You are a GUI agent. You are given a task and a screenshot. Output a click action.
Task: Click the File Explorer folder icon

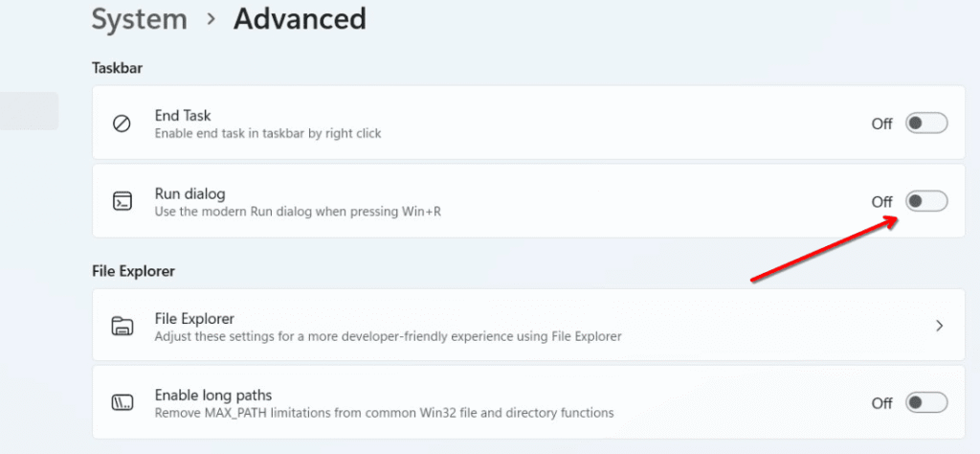[122, 326]
